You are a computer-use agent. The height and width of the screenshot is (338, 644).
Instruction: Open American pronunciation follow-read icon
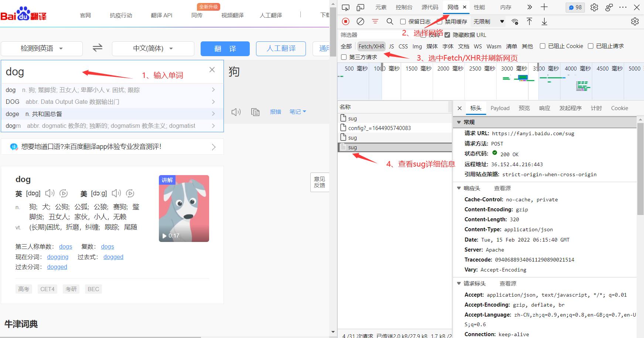point(130,193)
